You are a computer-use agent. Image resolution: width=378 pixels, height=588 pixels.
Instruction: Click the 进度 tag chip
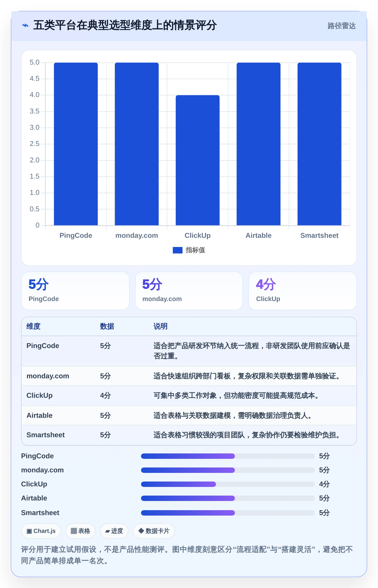point(114,531)
